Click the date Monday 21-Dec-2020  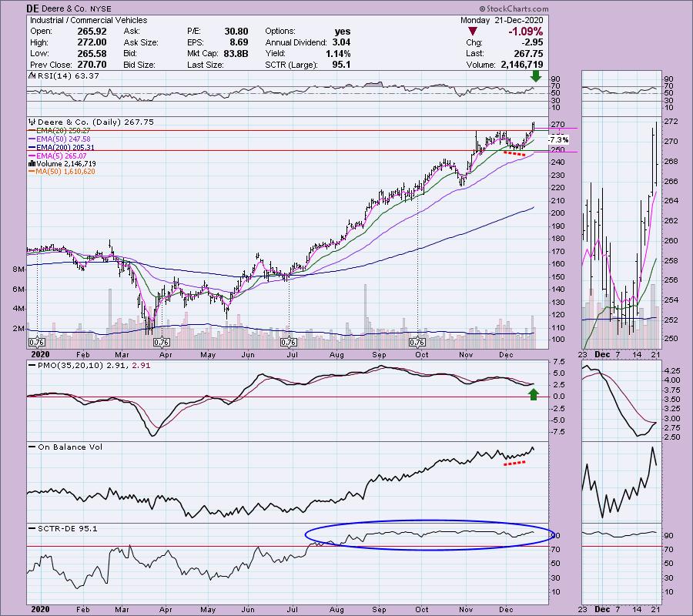(501, 20)
